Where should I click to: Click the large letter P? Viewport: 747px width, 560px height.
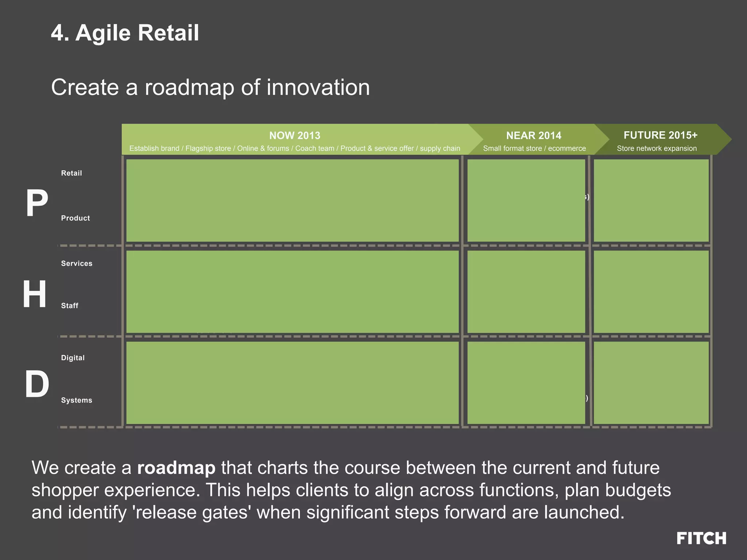(x=37, y=203)
